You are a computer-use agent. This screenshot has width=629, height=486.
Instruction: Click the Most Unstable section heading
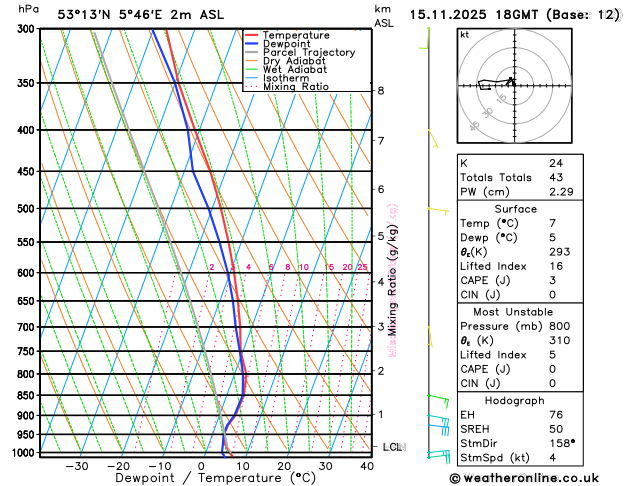click(513, 312)
